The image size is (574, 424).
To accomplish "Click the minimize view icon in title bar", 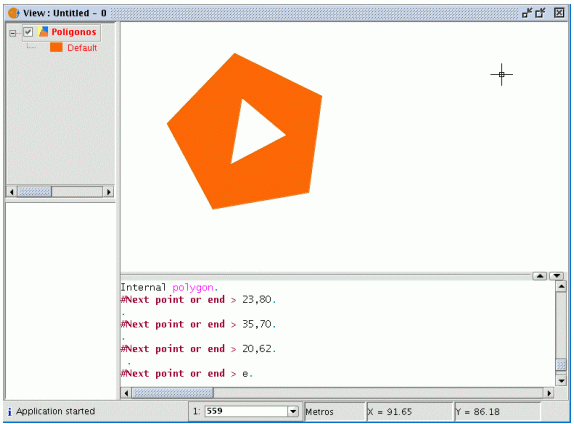I will coord(527,13).
